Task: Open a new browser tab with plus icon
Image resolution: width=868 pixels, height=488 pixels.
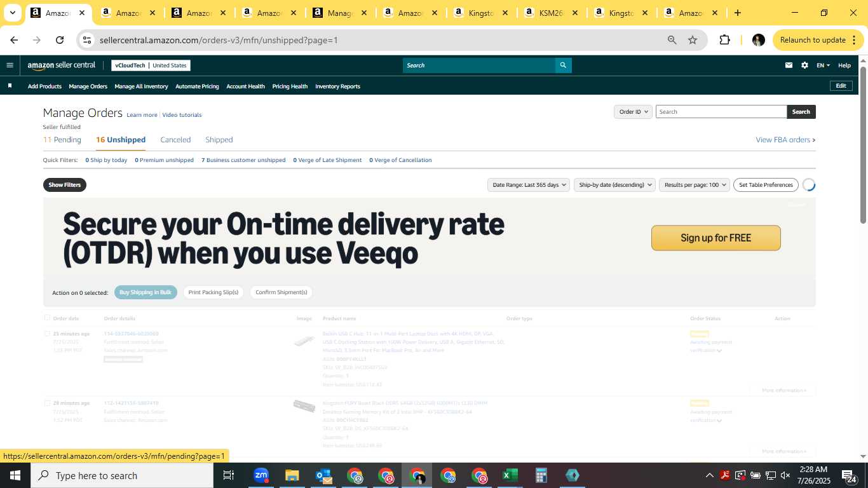Action: pyautogui.click(x=737, y=13)
